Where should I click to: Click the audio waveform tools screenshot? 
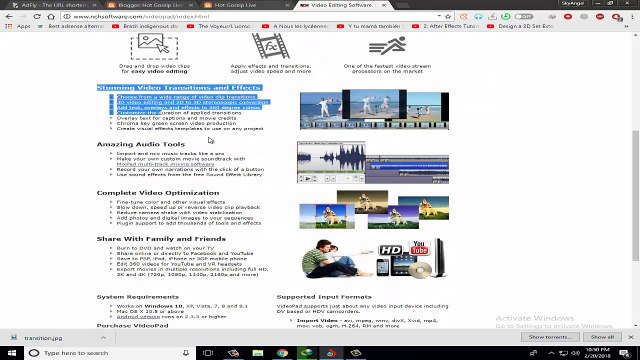[x=373, y=162]
